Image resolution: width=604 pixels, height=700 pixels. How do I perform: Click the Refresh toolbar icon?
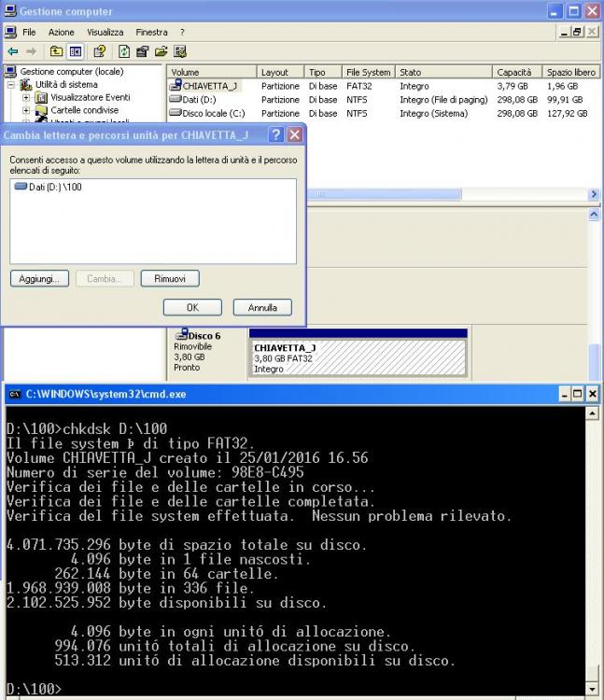click(x=123, y=51)
